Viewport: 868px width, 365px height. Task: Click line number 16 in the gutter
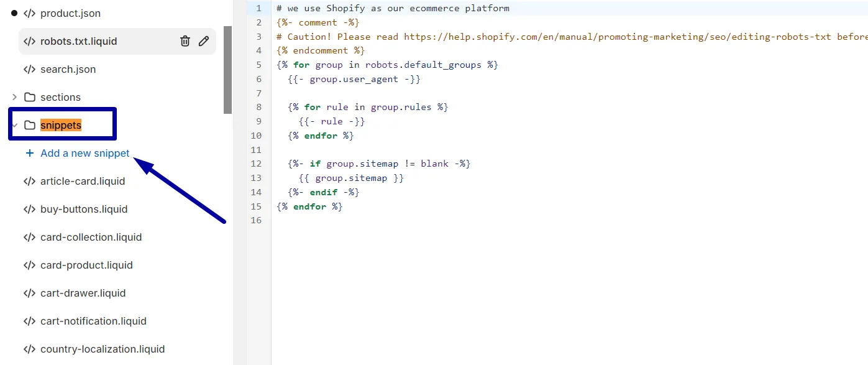(x=257, y=221)
